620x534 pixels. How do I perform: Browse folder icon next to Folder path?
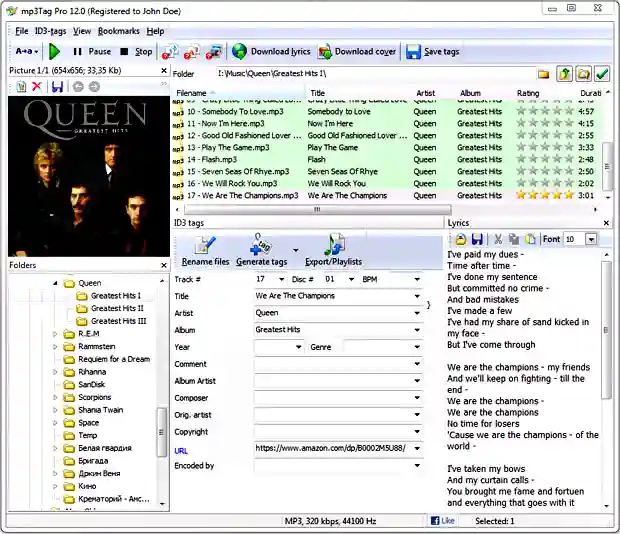544,74
